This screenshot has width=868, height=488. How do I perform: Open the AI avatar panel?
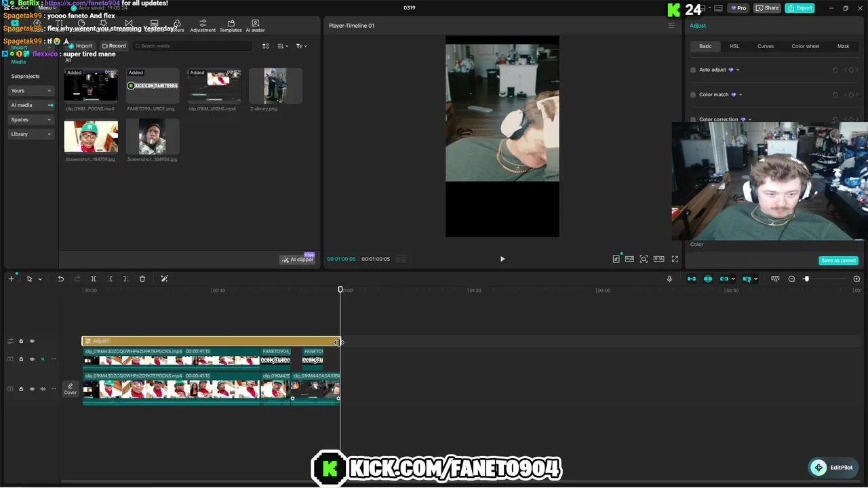pos(255,26)
